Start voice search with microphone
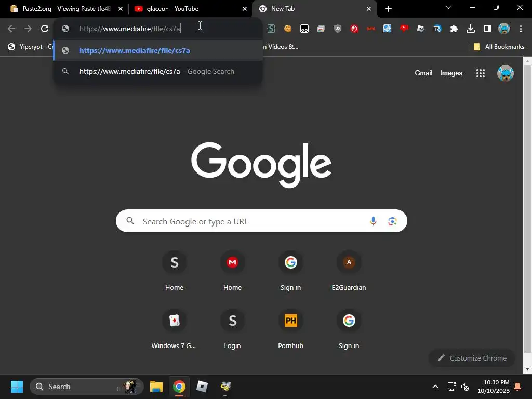This screenshot has width=532, height=399. [x=373, y=221]
